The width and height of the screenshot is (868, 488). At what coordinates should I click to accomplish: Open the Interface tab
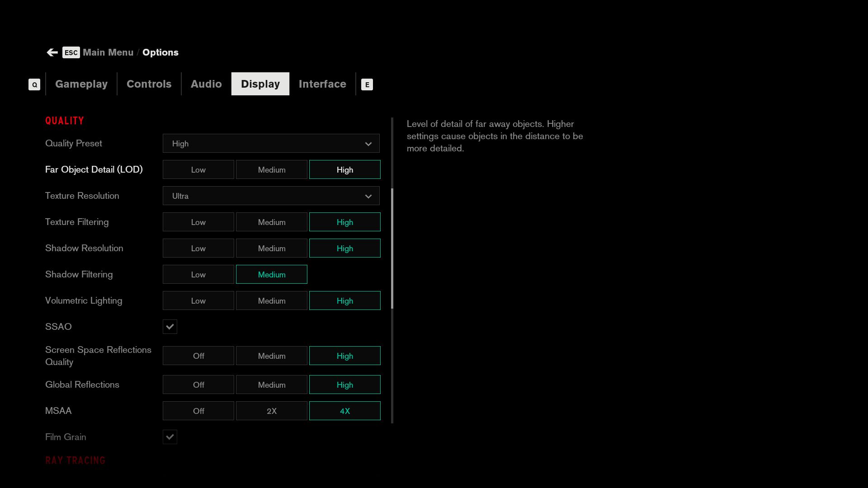coord(322,84)
